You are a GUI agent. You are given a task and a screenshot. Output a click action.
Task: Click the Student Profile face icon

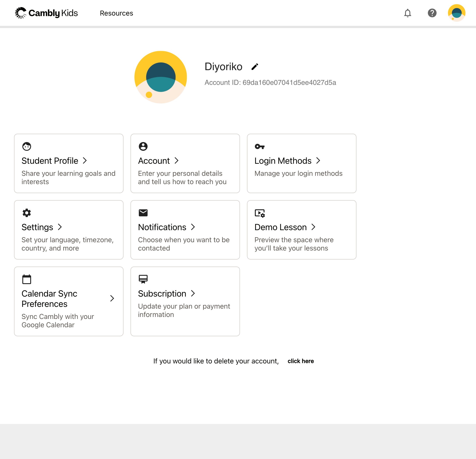[x=27, y=146]
